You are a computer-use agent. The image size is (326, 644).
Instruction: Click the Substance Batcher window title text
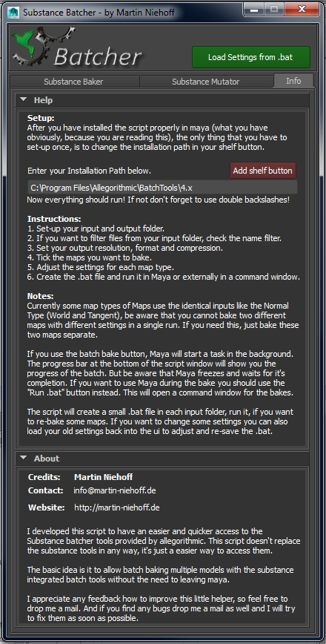coord(99,13)
